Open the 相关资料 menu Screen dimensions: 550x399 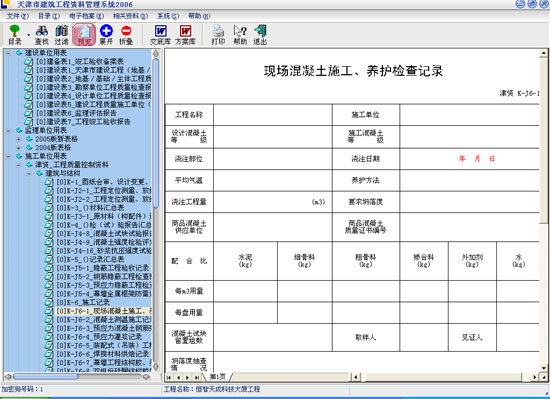(x=130, y=16)
